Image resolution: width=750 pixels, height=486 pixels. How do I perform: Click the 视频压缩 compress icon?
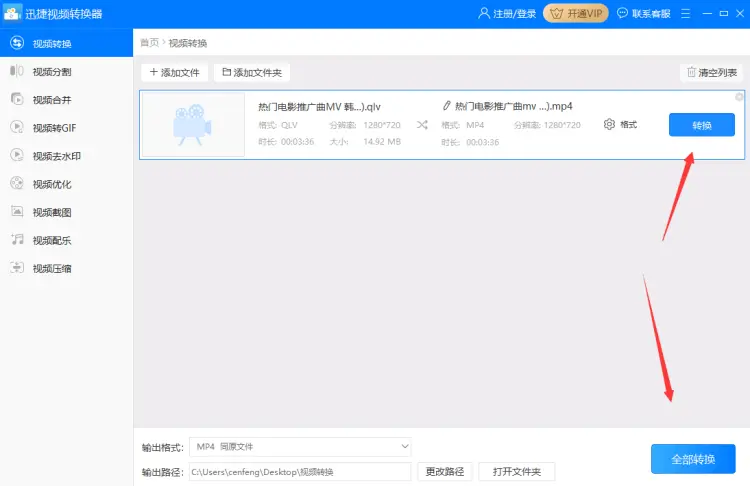pyautogui.click(x=17, y=268)
